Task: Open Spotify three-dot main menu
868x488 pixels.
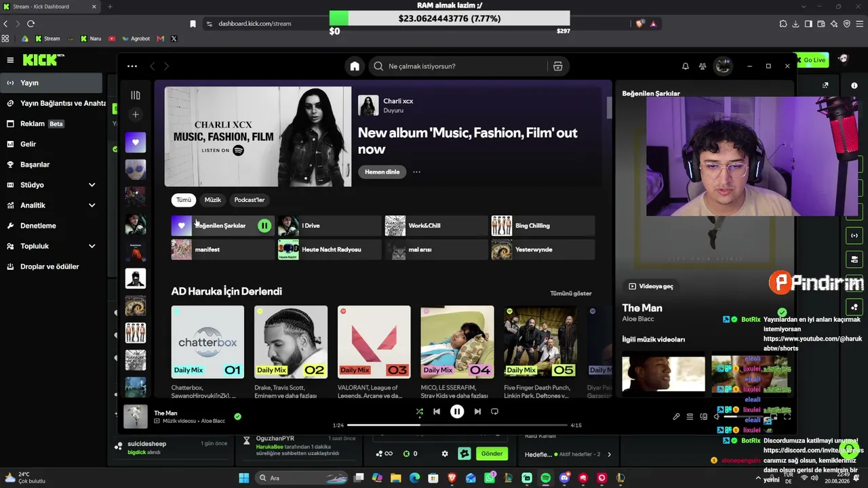Action: pyautogui.click(x=132, y=66)
